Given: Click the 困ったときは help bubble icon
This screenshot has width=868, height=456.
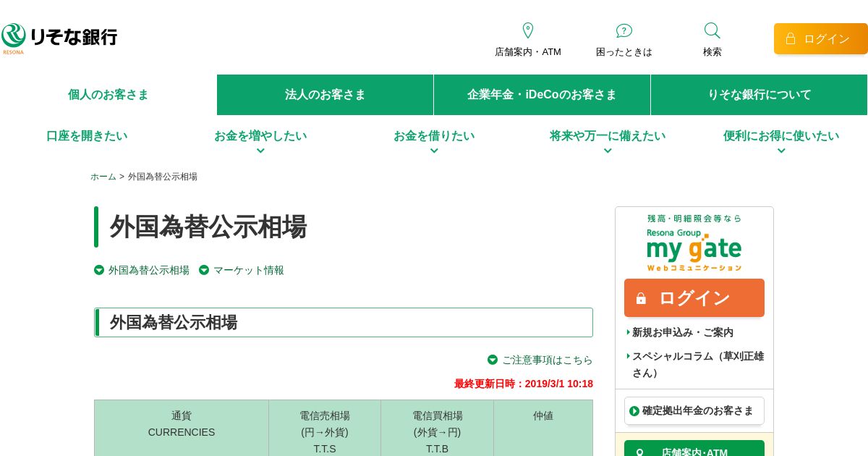Looking at the screenshot, I should (624, 30).
